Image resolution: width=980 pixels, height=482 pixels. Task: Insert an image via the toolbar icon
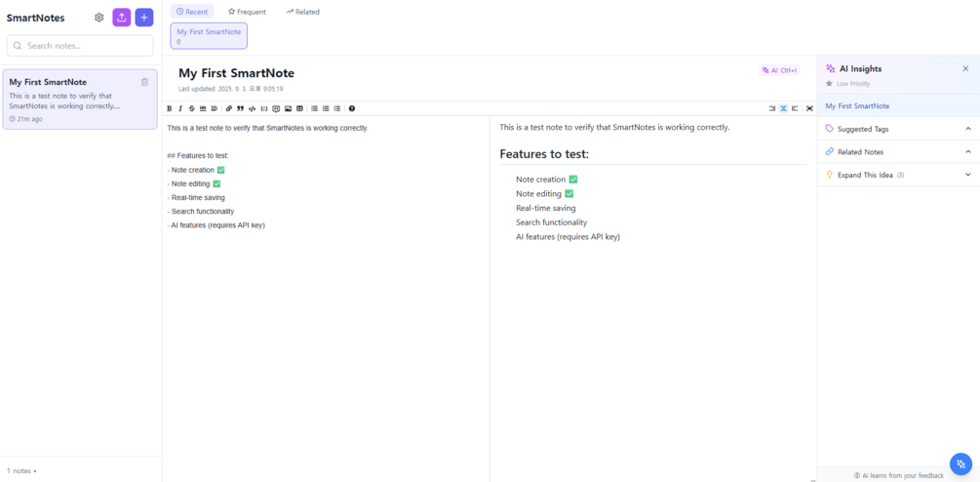288,108
